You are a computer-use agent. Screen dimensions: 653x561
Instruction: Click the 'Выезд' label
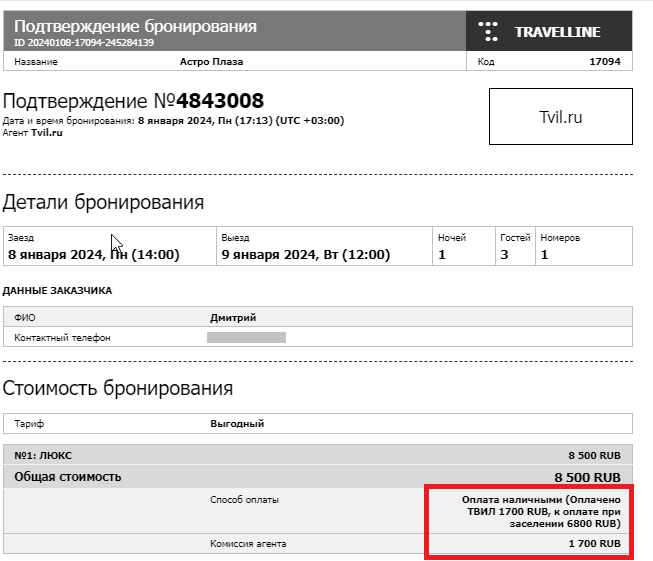(235, 238)
